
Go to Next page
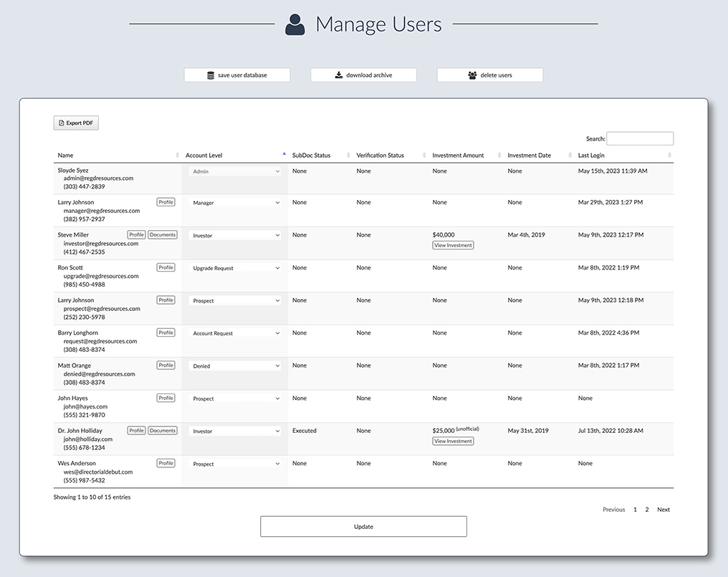pyautogui.click(x=664, y=510)
